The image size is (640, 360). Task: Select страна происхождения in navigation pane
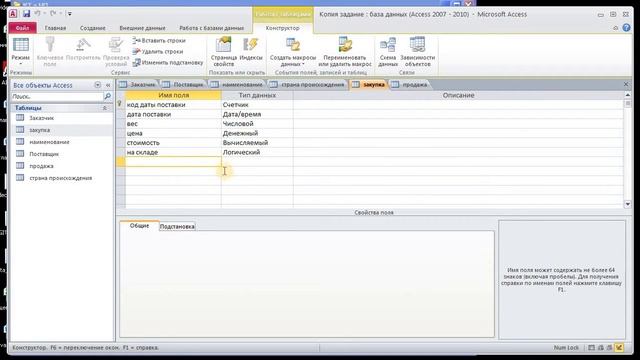(x=60, y=178)
